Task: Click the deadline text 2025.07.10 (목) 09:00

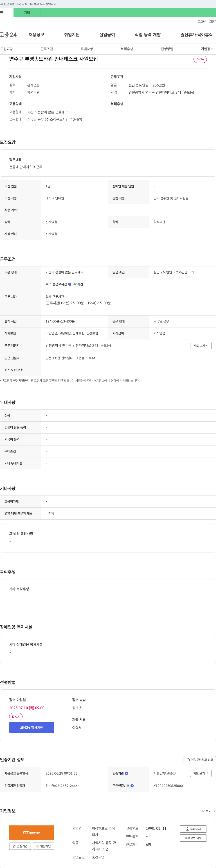Action: (x=27, y=708)
